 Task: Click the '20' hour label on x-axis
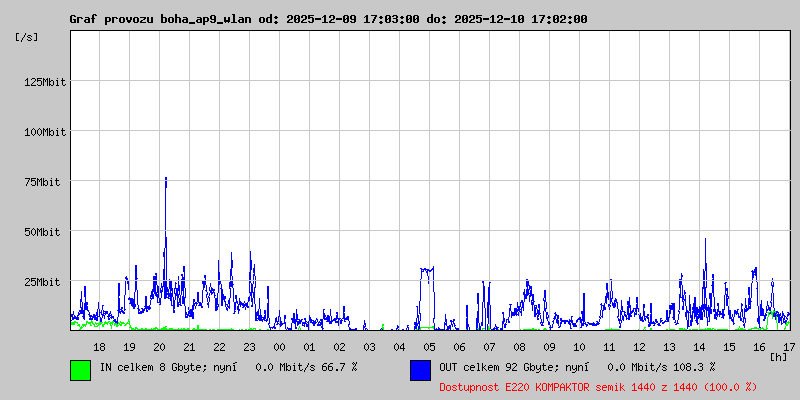point(160,347)
